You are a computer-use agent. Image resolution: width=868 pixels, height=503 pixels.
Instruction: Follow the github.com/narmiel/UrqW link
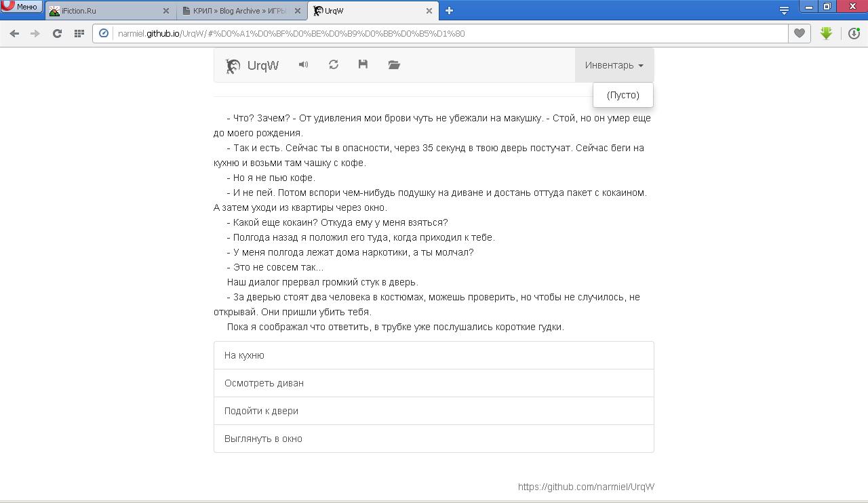[x=586, y=487]
